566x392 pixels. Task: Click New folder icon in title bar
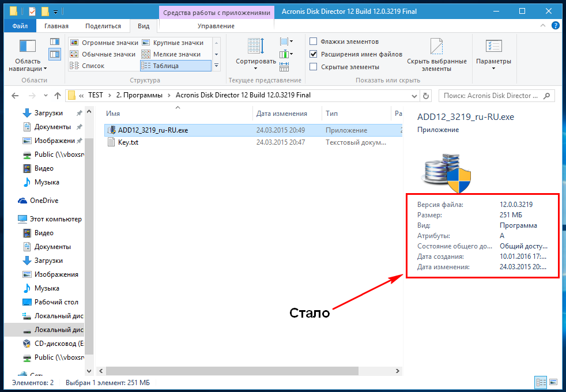click(x=45, y=12)
